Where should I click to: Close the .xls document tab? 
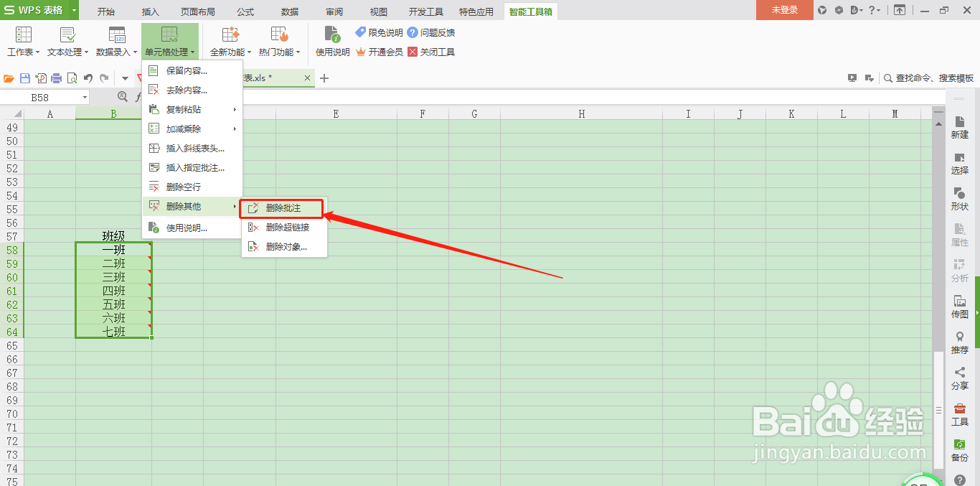point(308,78)
